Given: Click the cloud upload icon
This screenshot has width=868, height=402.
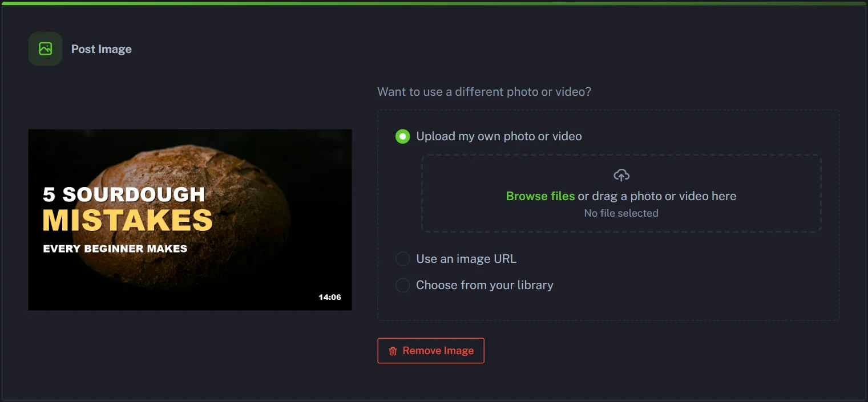Looking at the screenshot, I should point(621,175).
